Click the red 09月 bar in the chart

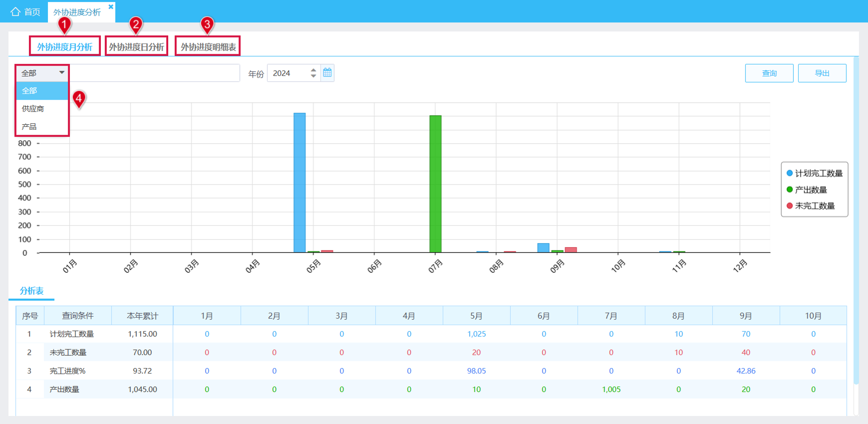coord(571,250)
